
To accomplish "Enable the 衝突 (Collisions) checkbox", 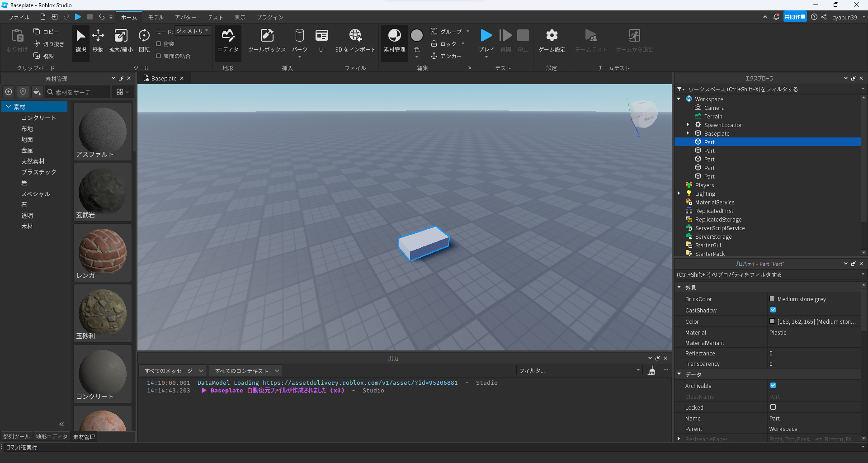I will tap(159, 44).
